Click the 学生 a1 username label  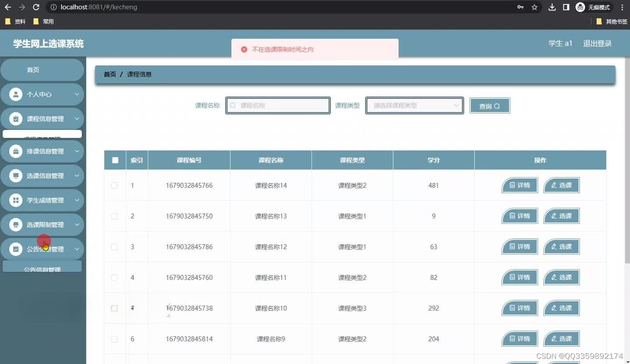click(560, 43)
